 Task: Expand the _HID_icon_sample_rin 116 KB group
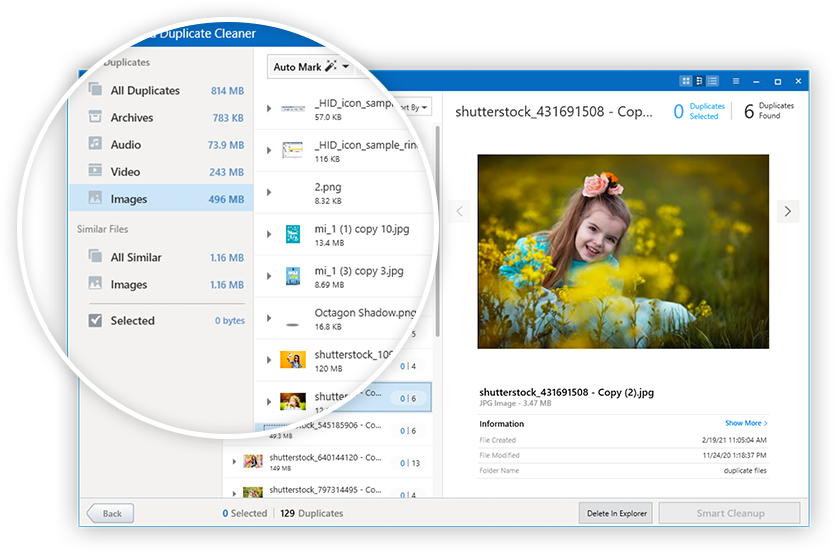pyautogui.click(x=269, y=150)
